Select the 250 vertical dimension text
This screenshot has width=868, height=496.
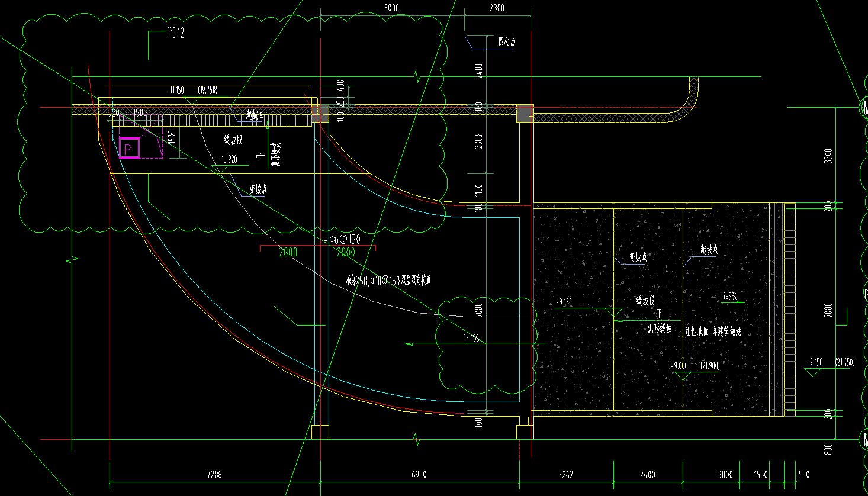point(340,102)
